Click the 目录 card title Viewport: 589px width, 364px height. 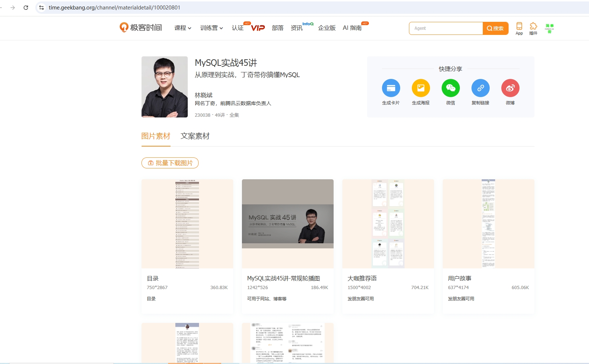(x=153, y=279)
